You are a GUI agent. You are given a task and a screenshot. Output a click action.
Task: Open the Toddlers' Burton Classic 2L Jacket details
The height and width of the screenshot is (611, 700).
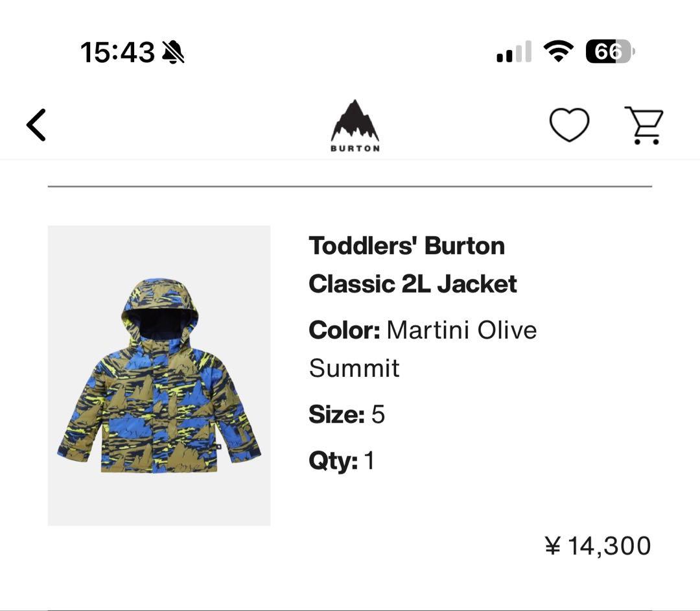(413, 264)
